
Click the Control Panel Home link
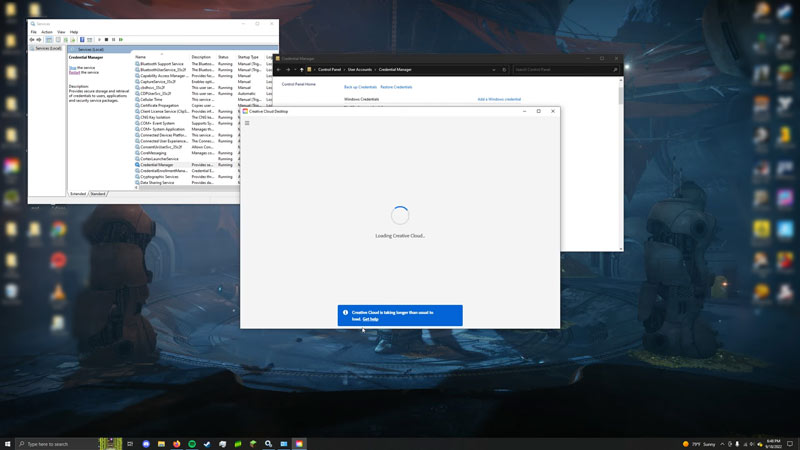pyautogui.click(x=298, y=84)
